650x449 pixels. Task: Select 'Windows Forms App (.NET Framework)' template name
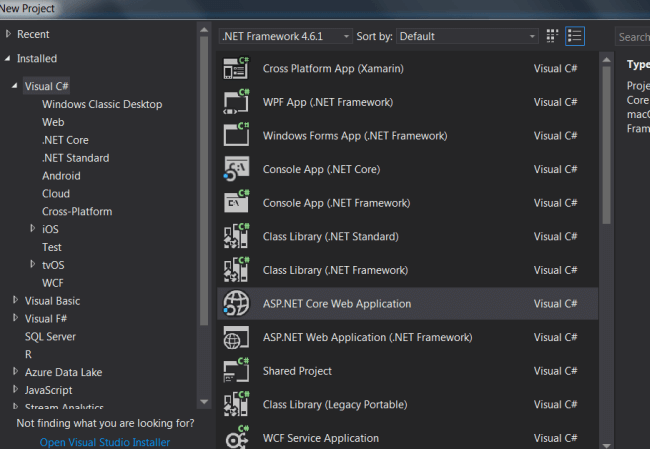[355, 136]
